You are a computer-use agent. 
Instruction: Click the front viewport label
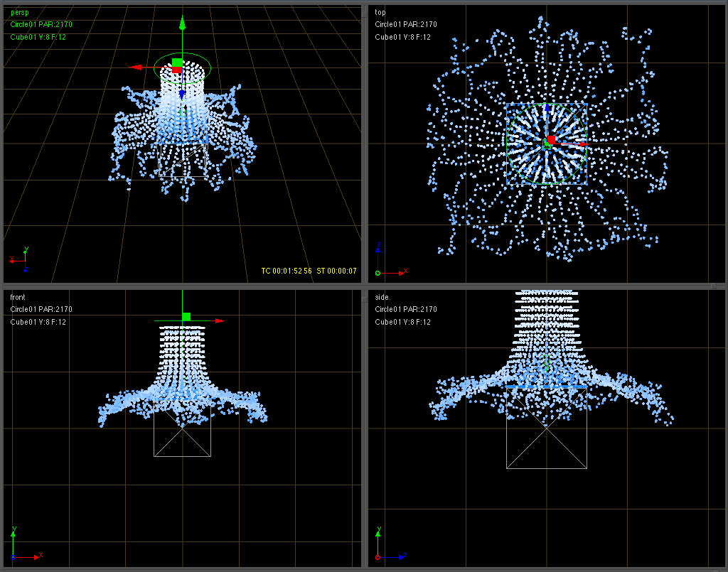(18, 297)
